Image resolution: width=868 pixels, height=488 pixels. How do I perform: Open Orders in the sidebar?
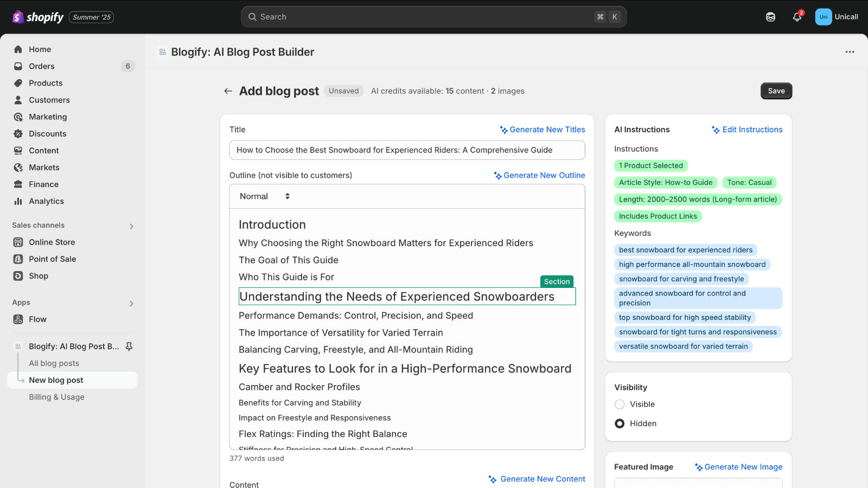point(42,66)
